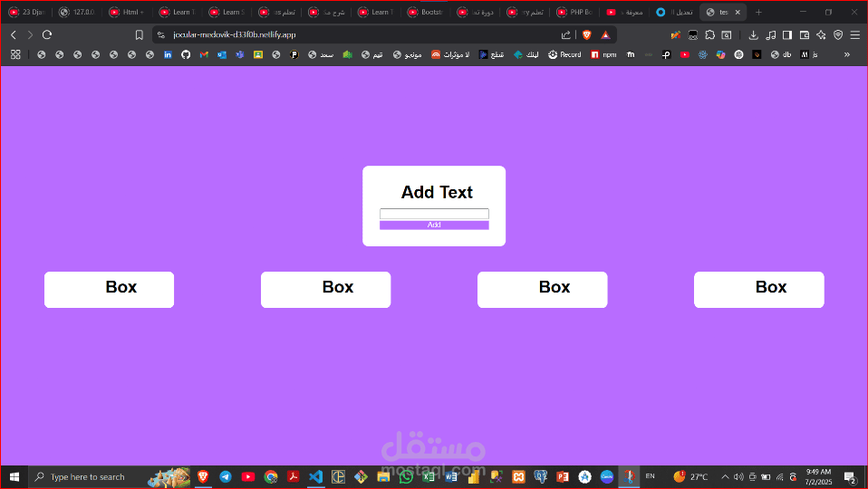Viewport: 868px width, 489px height.
Task: Open the js bookmark
Action: 809,54
